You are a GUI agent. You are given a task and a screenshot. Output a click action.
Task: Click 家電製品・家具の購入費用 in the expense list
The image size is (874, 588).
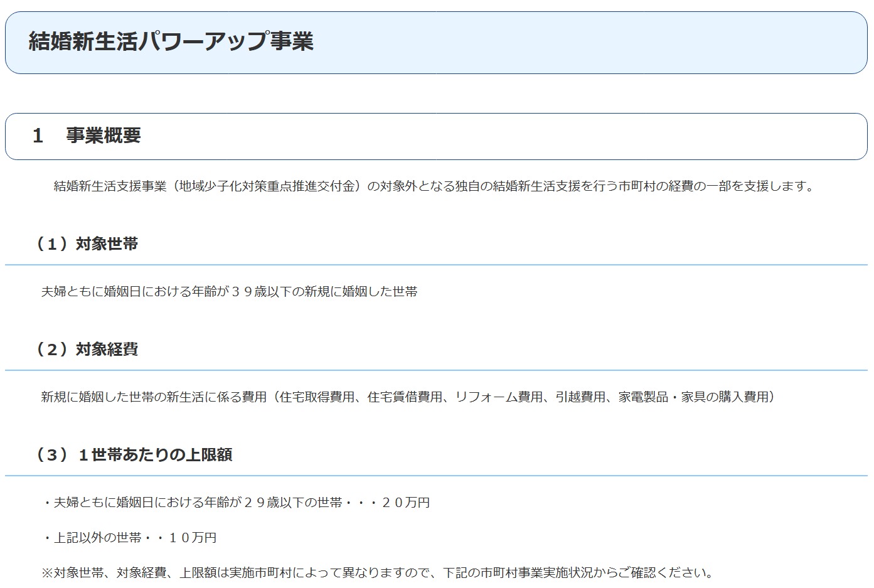click(693, 397)
